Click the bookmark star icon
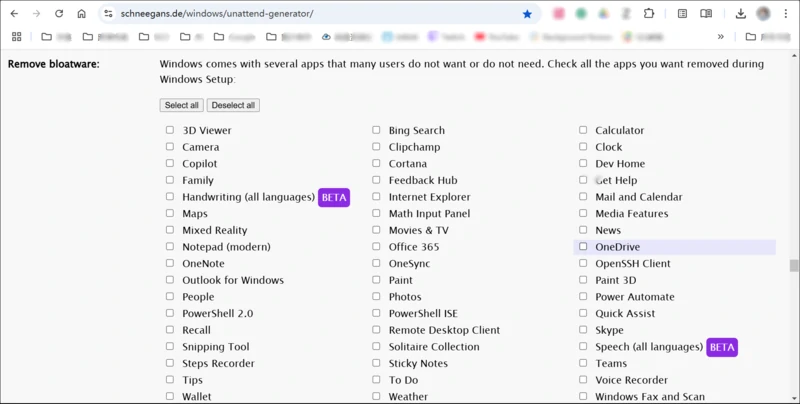This screenshot has width=800, height=404. pyautogui.click(x=527, y=14)
